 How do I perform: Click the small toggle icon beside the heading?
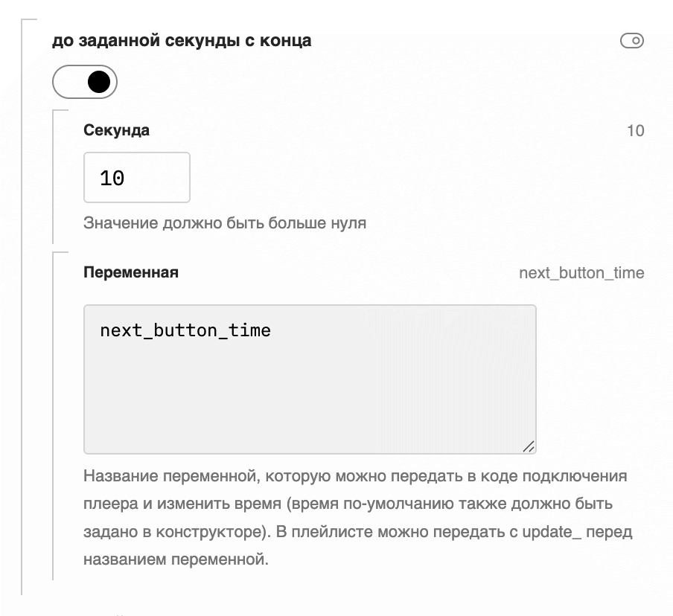coord(631,41)
